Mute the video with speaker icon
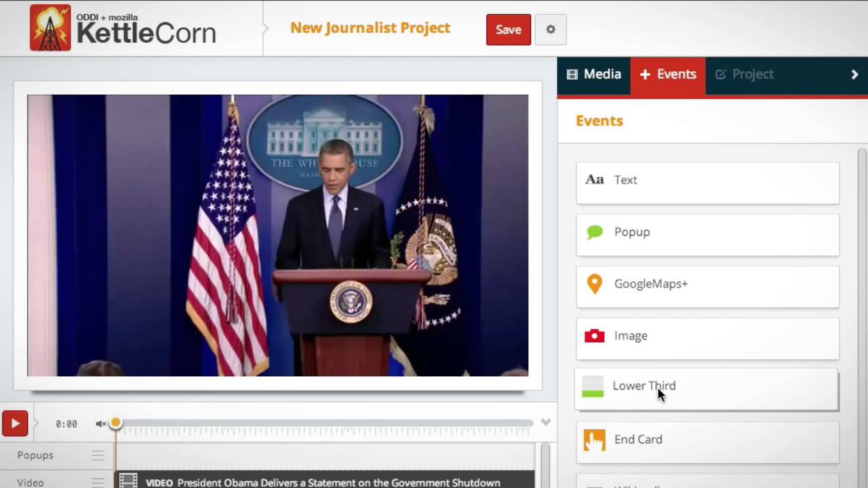 coord(100,424)
